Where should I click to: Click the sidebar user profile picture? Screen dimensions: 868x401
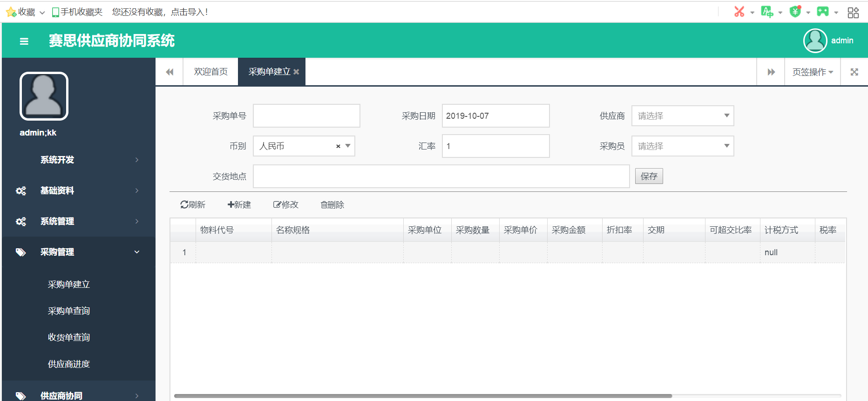[x=44, y=96]
